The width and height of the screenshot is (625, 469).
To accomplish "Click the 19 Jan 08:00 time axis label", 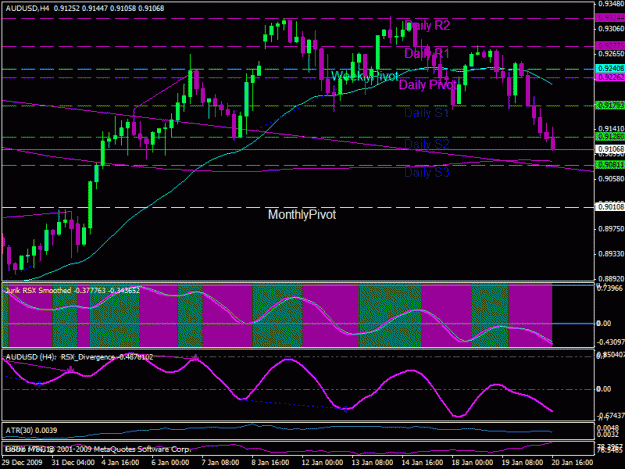I will 523,463.
